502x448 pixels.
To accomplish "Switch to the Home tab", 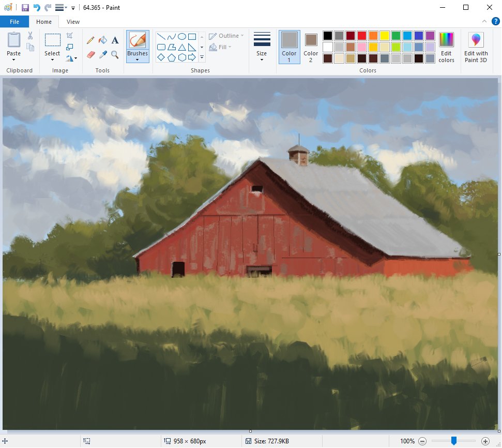I will pos(44,22).
